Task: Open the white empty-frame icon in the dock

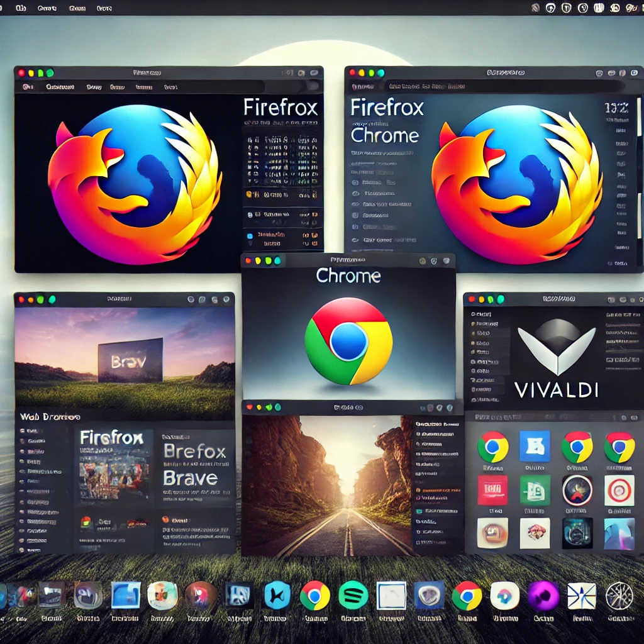Action: click(391, 596)
